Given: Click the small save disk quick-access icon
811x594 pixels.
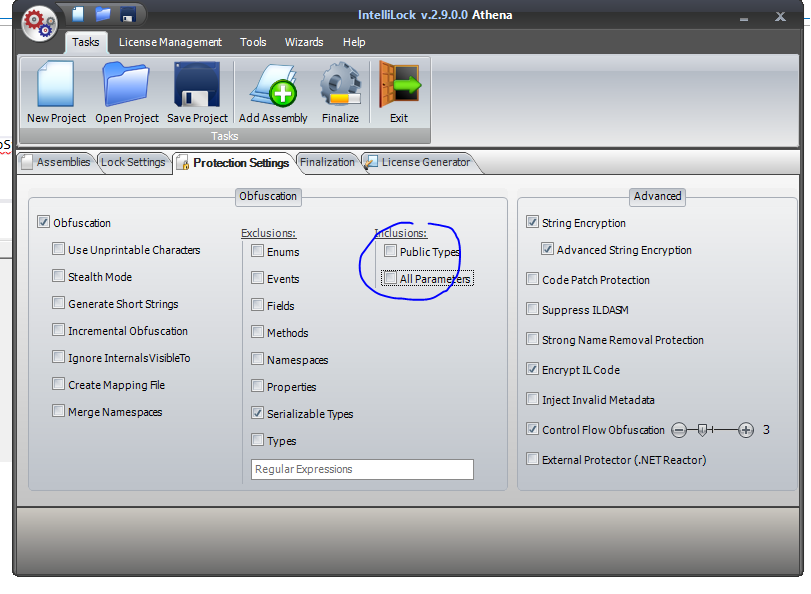Looking at the screenshot, I should 128,14.
